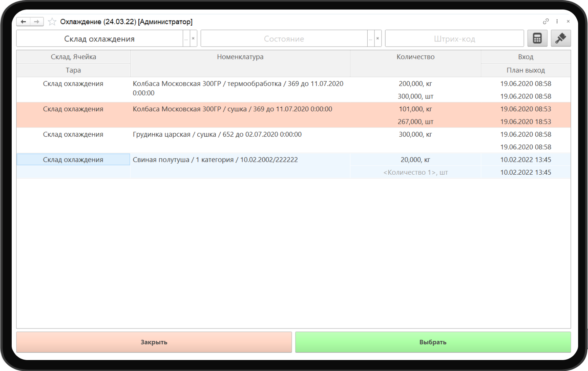Click Склад охлаждения cell in термообработка row

pyautogui.click(x=73, y=84)
